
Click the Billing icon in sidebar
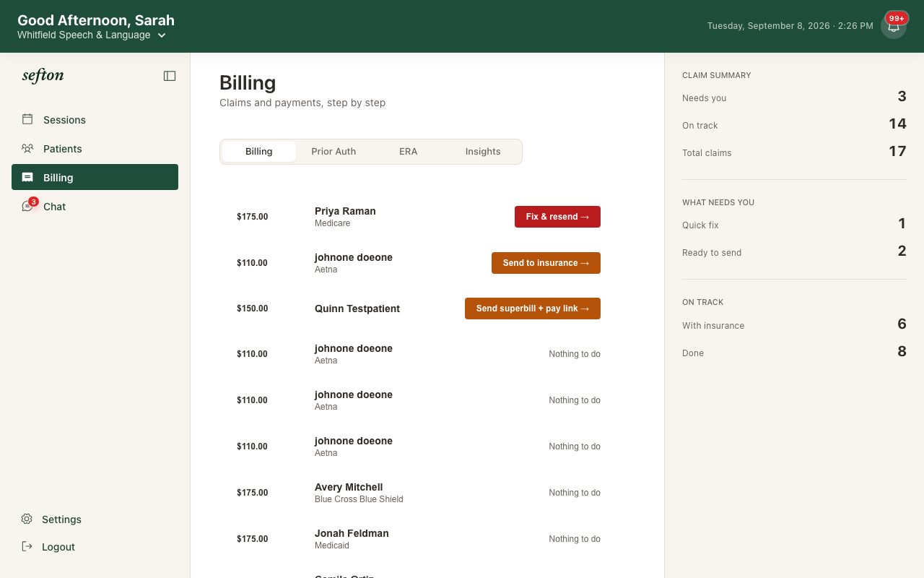(x=27, y=177)
